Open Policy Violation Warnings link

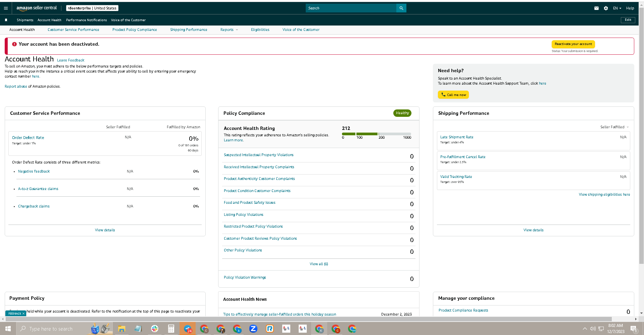(x=245, y=277)
